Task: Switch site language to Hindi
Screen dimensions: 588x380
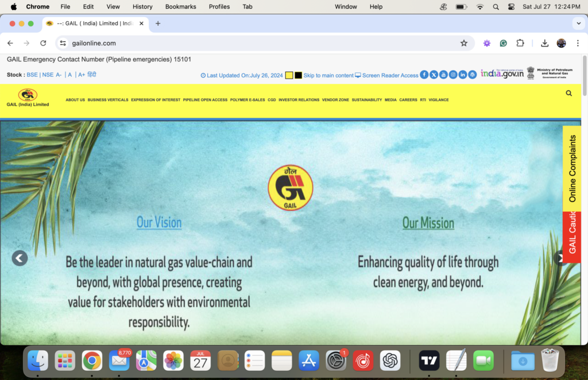Action: [x=92, y=75]
